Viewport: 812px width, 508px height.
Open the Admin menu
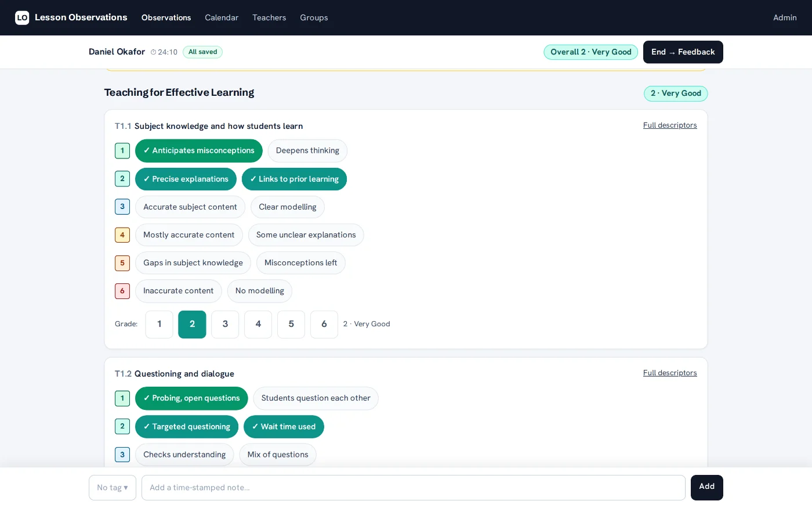[x=785, y=18]
